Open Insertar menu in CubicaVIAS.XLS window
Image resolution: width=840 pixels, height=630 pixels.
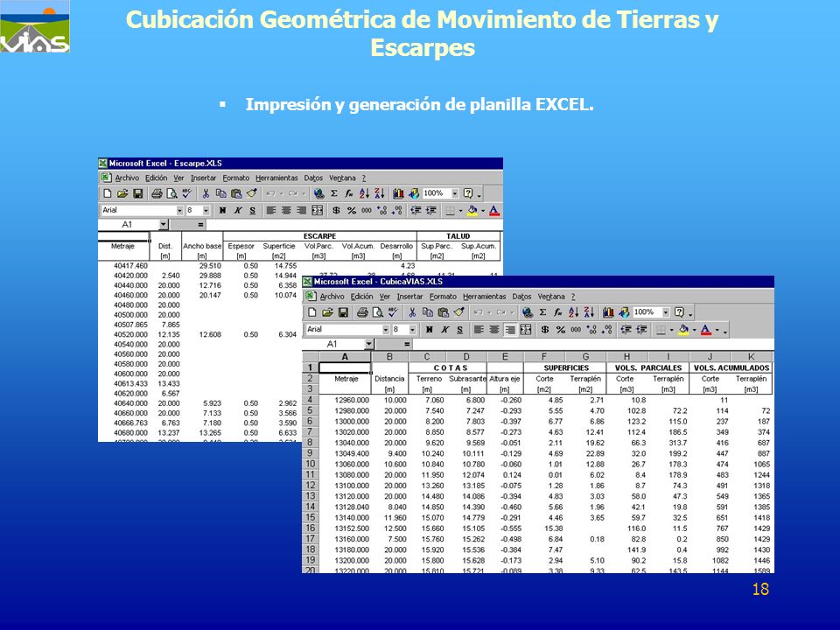(x=409, y=297)
